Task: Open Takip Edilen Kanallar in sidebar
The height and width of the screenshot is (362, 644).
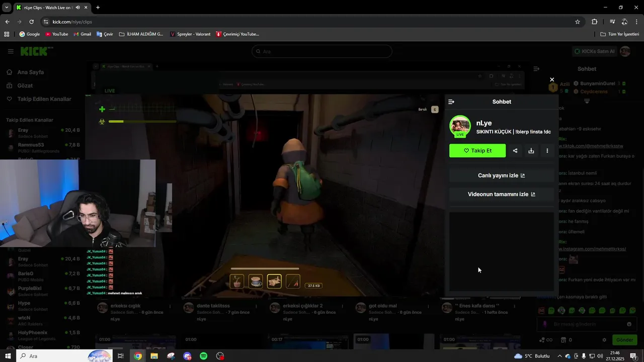Action: coord(44,99)
